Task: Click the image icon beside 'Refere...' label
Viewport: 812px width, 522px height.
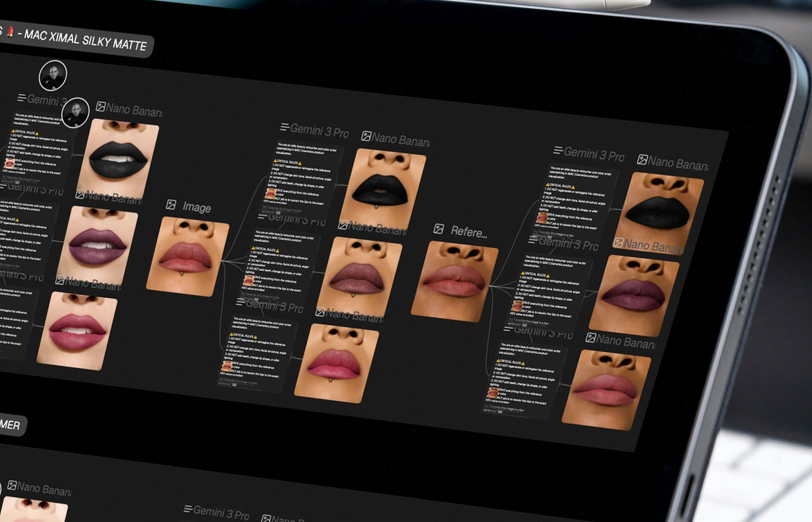Action: coord(439,229)
